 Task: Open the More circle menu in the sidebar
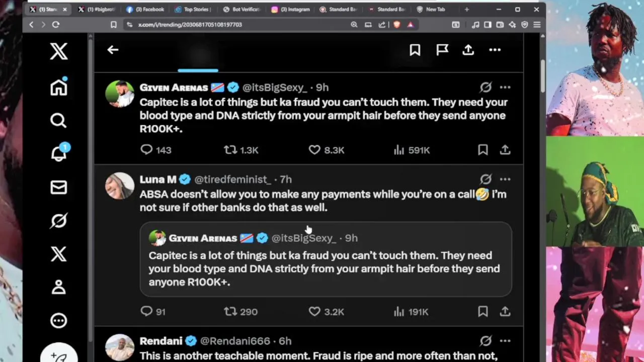(59, 320)
